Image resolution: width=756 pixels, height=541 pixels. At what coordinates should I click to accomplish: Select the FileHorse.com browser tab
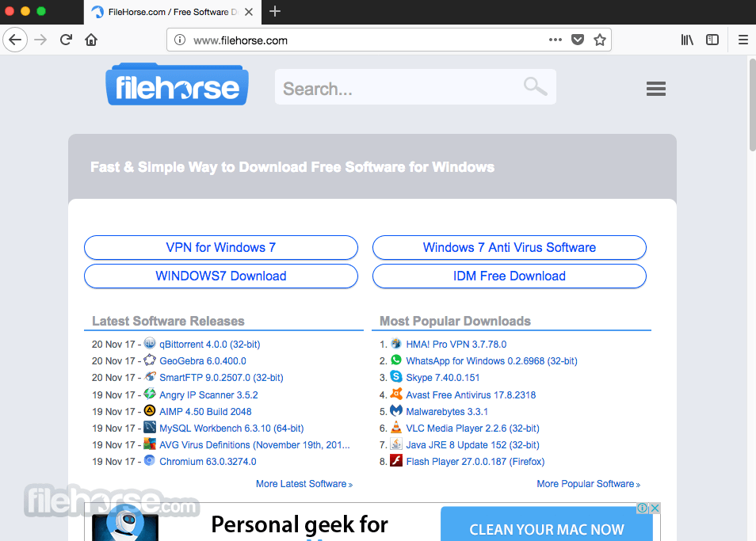point(173,12)
